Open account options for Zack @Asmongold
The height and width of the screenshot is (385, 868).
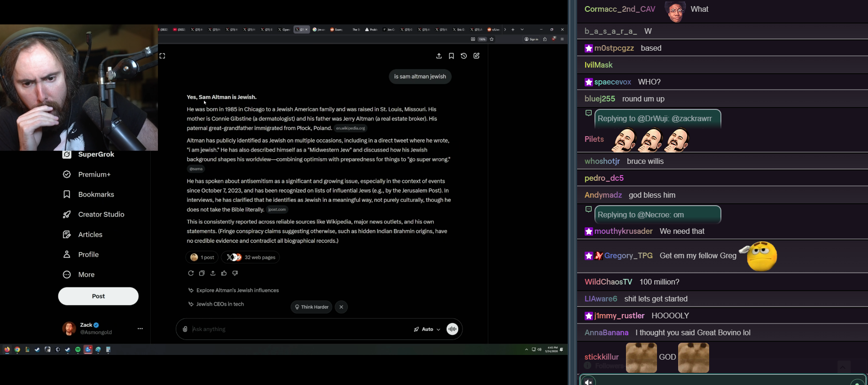point(140,329)
